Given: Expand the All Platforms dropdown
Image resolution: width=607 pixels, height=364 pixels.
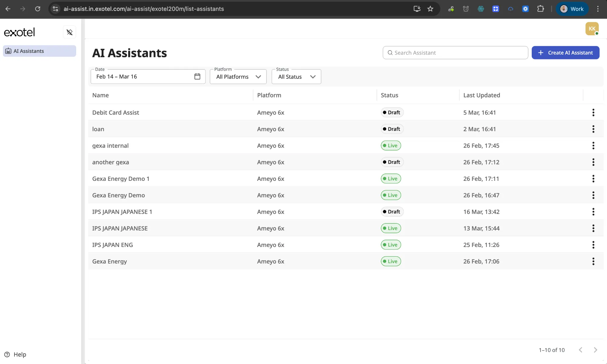Looking at the screenshot, I should [238, 76].
